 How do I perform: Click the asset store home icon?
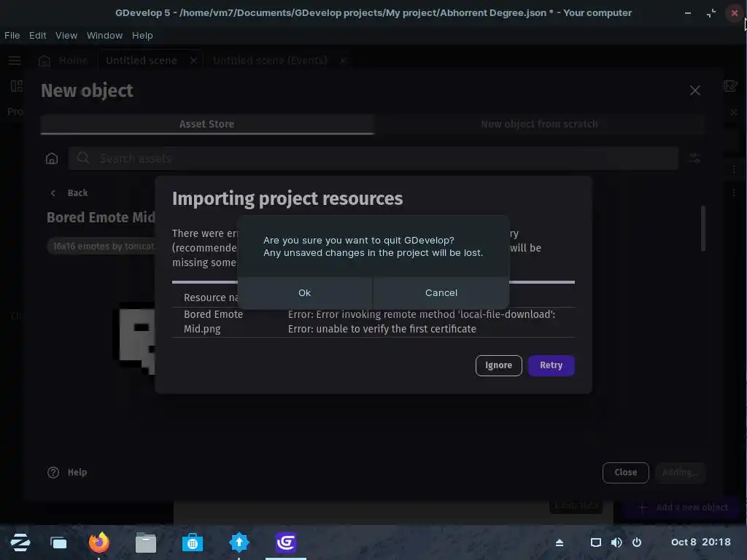pyautogui.click(x=52, y=158)
